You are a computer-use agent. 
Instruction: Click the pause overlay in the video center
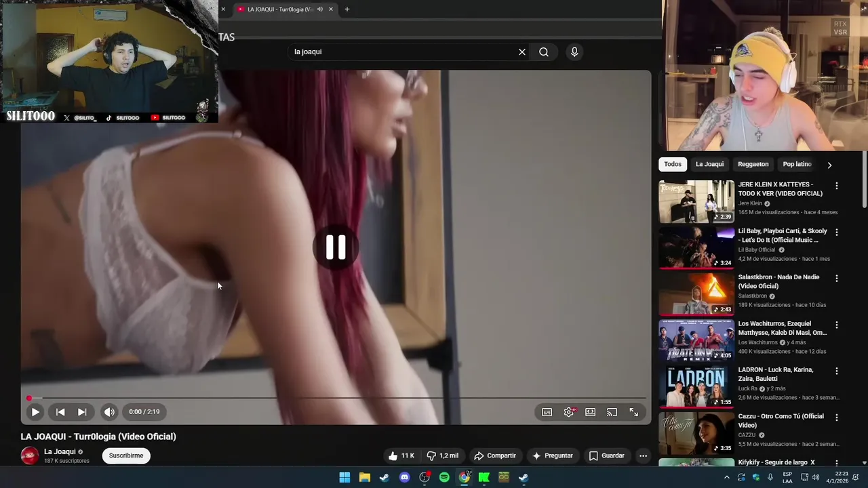336,247
